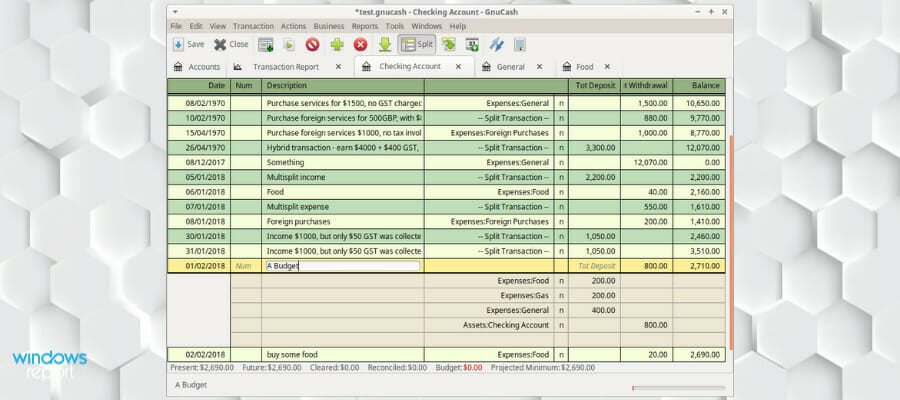Viewport: 900px width, 400px height.
Task: Click the small icon between Duplicate and Delete
Action: click(289, 44)
